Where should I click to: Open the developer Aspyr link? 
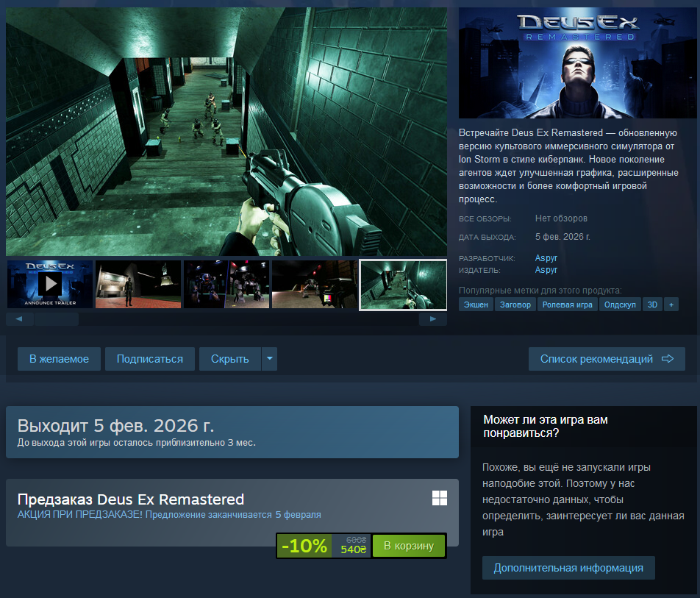point(546,259)
